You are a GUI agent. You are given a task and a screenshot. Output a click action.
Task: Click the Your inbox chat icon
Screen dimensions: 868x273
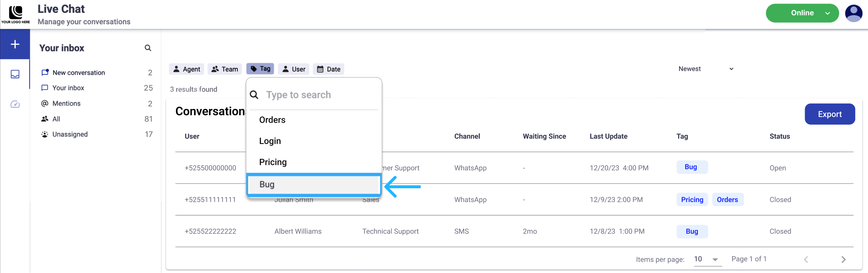point(45,88)
